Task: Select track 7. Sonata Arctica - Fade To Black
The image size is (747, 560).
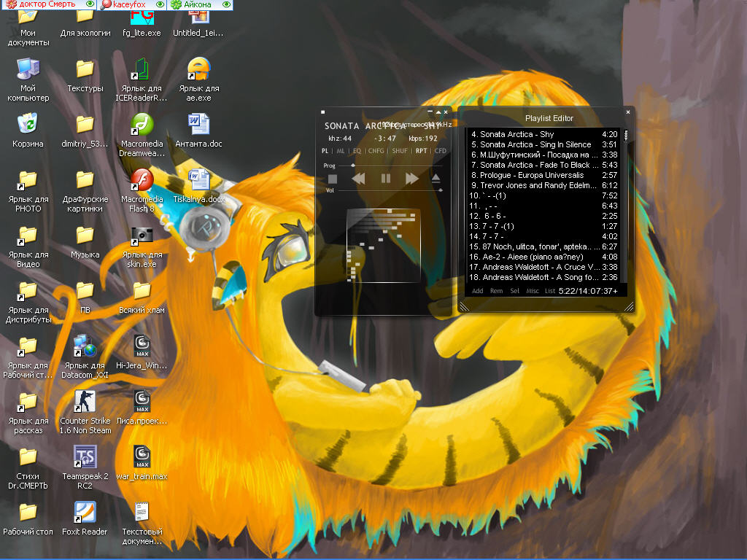Action: (543, 165)
